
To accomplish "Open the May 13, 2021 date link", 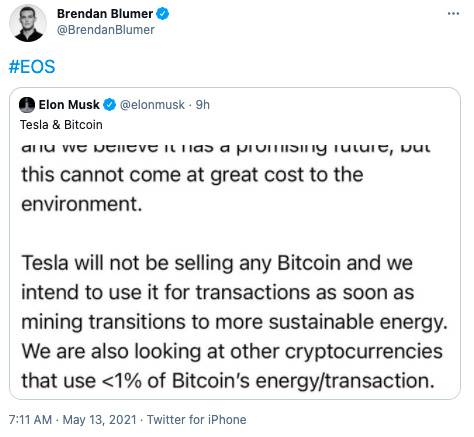I will coord(100,419).
